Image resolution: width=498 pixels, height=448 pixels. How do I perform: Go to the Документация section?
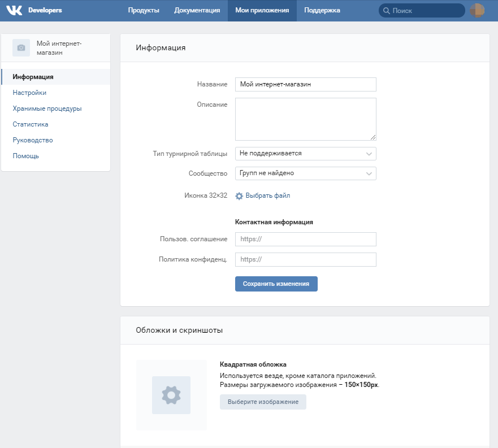click(x=197, y=10)
